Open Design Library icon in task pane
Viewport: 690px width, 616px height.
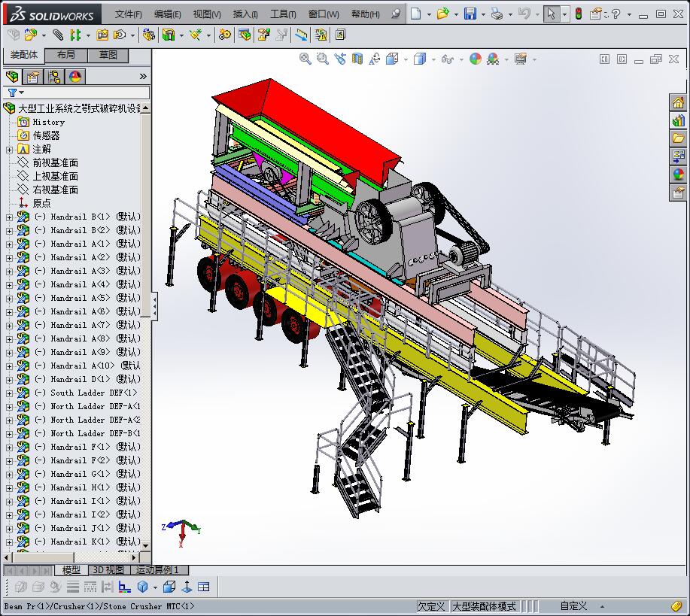tap(678, 120)
